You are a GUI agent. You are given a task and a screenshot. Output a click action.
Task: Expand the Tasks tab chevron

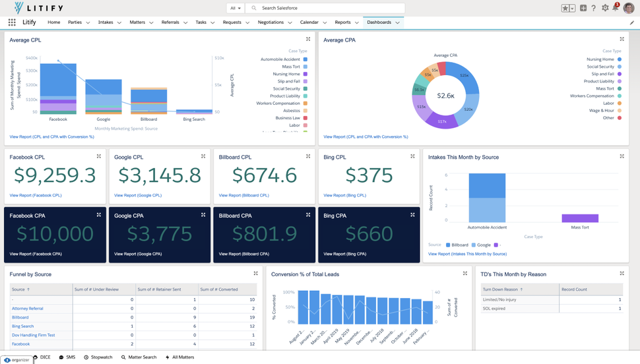(x=212, y=23)
